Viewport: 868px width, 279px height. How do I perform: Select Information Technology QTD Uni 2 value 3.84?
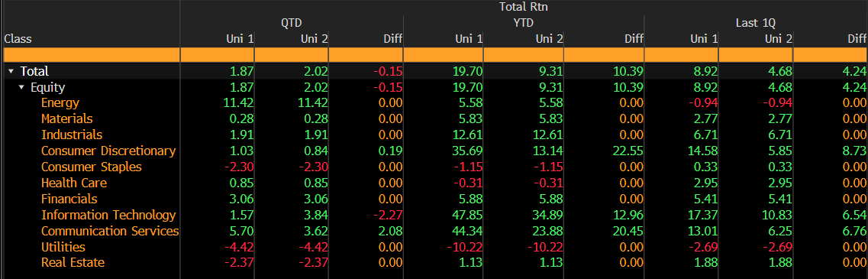click(317, 216)
